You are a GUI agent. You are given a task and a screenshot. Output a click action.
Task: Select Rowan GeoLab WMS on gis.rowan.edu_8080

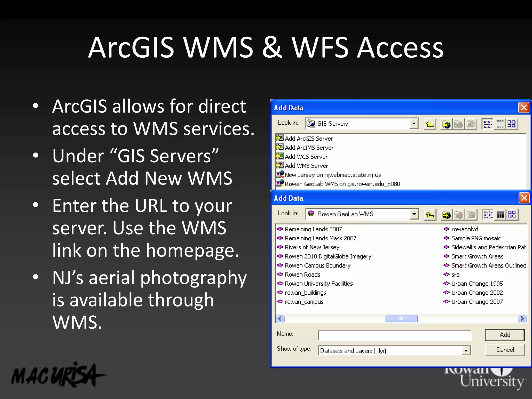point(338,184)
